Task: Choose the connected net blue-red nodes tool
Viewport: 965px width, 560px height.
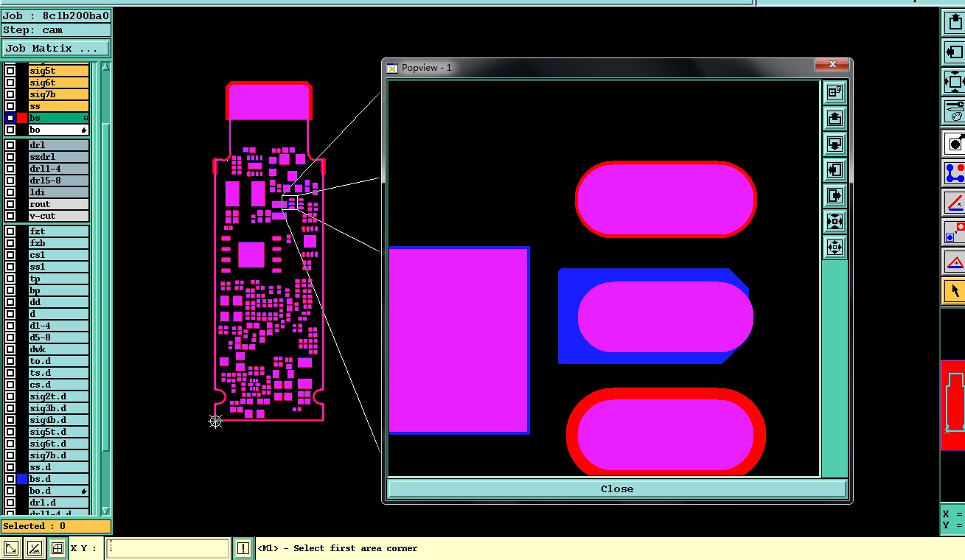Action: (955, 172)
